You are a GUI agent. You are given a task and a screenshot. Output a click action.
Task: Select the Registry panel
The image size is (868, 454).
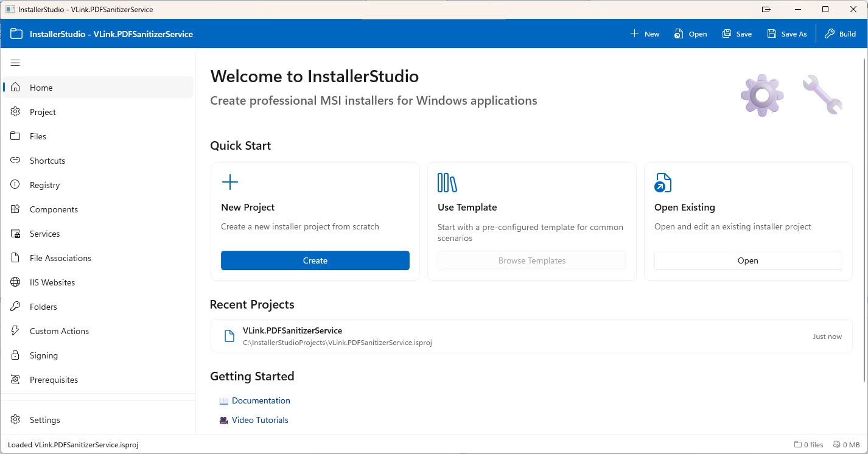pos(45,184)
